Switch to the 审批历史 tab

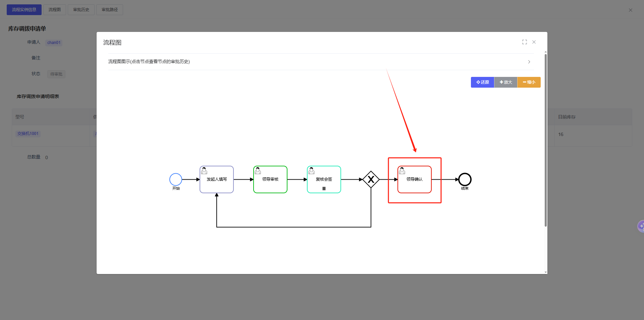coord(81,10)
